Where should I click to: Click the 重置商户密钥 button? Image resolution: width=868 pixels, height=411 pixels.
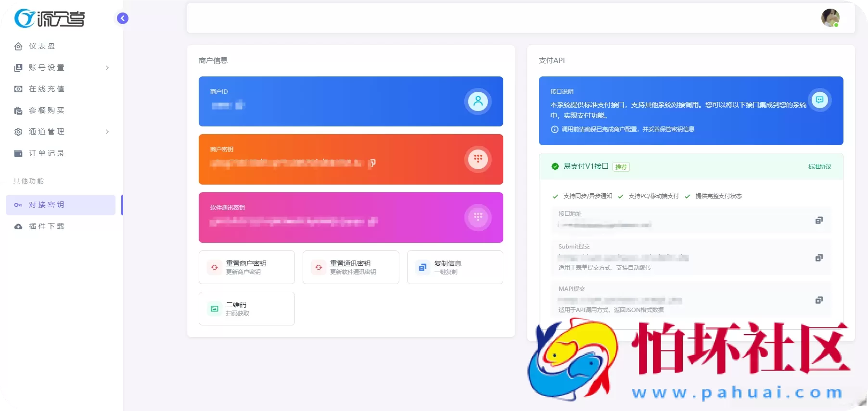(x=247, y=267)
